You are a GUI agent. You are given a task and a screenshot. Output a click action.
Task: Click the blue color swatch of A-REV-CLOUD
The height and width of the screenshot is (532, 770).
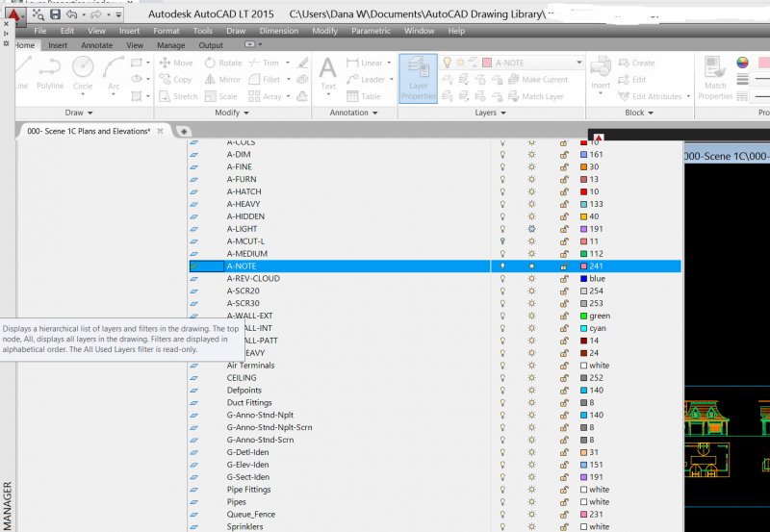click(x=584, y=279)
